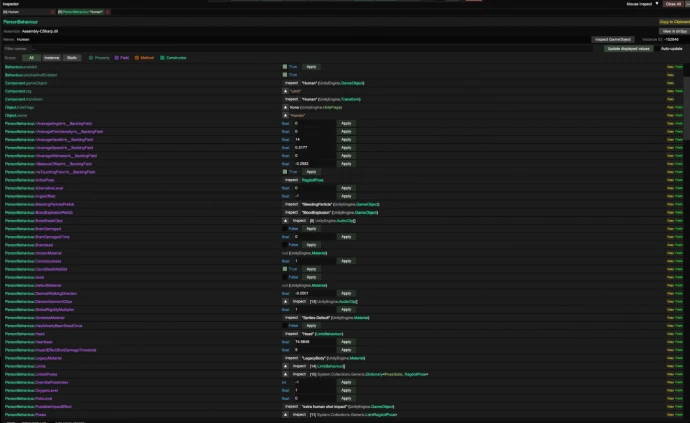The width and height of the screenshot is (690, 423).
Task: Expand the Object.hideFlags enum value
Action: pyautogui.click(x=285, y=107)
